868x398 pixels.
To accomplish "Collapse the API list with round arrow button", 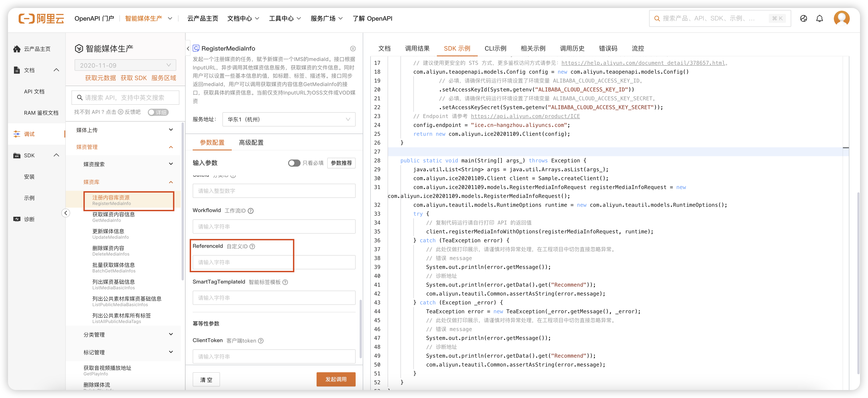I will tap(66, 213).
